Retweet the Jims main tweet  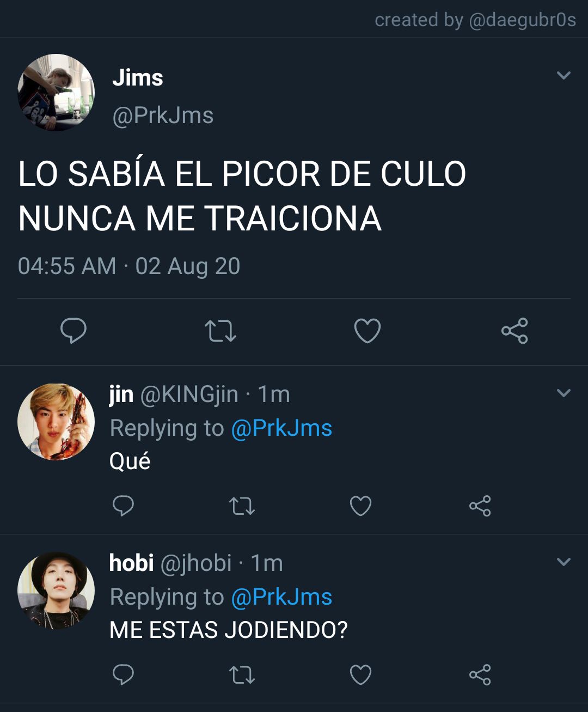tap(220, 331)
